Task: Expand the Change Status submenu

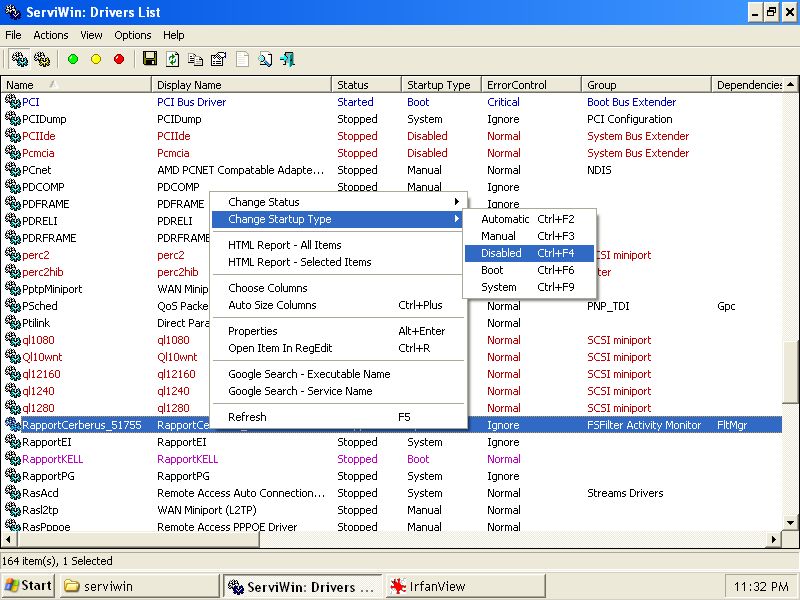Action: pos(339,202)
